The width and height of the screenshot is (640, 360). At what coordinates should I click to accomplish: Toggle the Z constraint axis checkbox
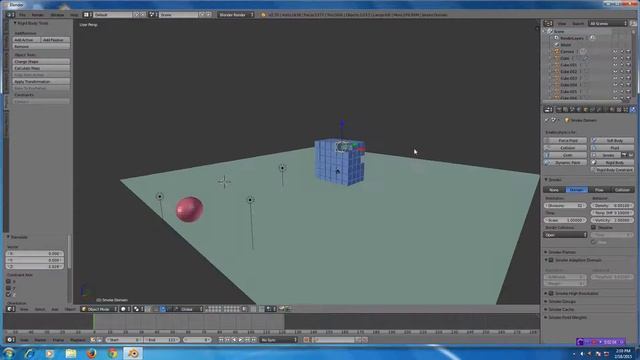[8, 294]
